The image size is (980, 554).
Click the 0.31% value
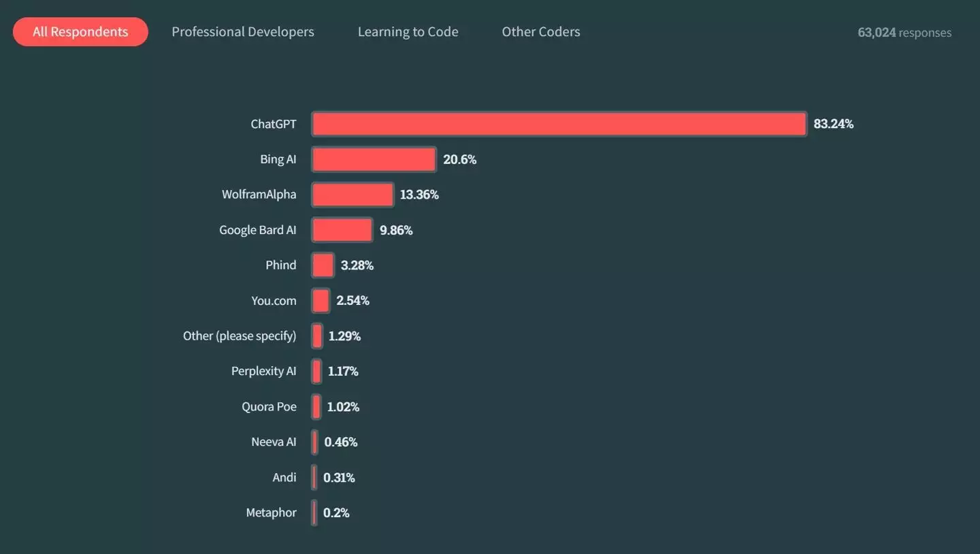339,478
